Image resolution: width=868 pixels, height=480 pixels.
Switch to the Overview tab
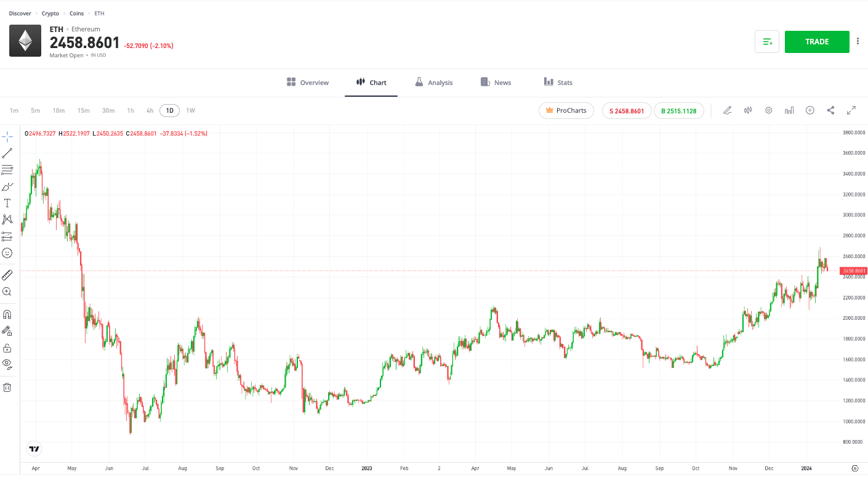coord(308,83)
